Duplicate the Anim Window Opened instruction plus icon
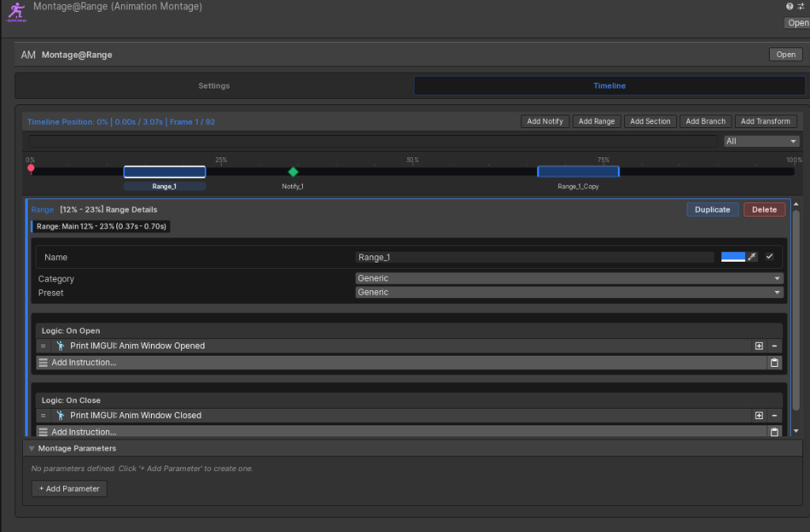Image resolution: width=810 pixels, height=532 pixels. [x=759, y=345]
